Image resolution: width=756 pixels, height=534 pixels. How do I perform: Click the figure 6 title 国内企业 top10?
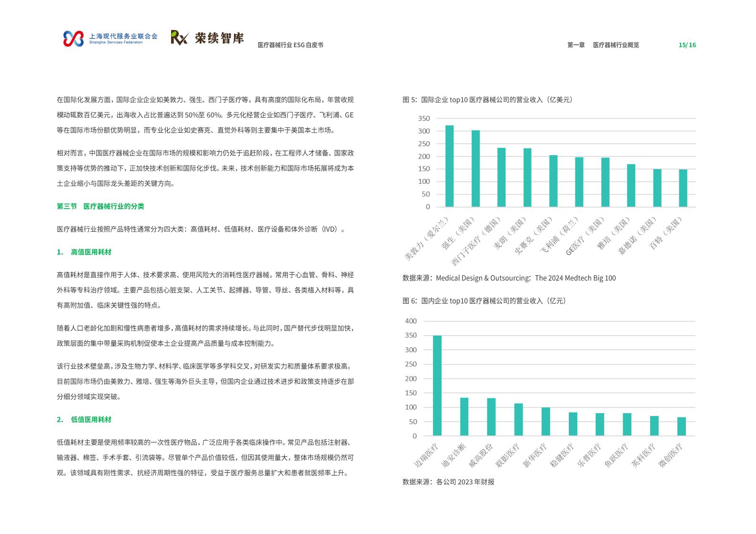(484, 301)
